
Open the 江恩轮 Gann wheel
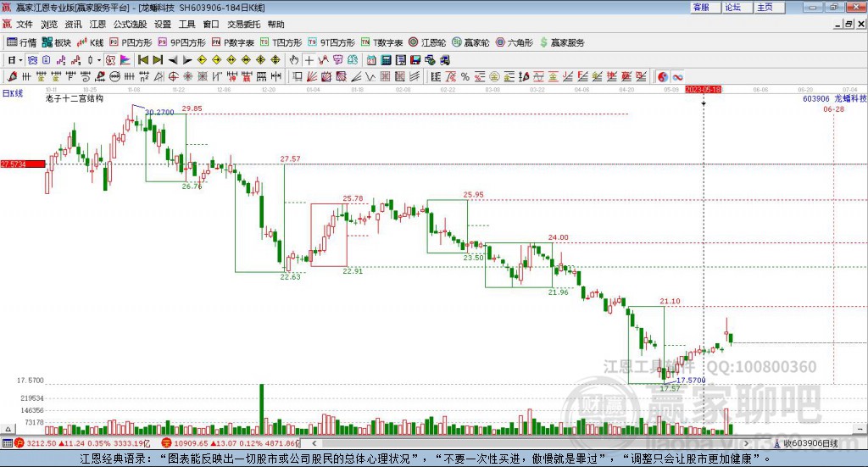pos(427,42)
